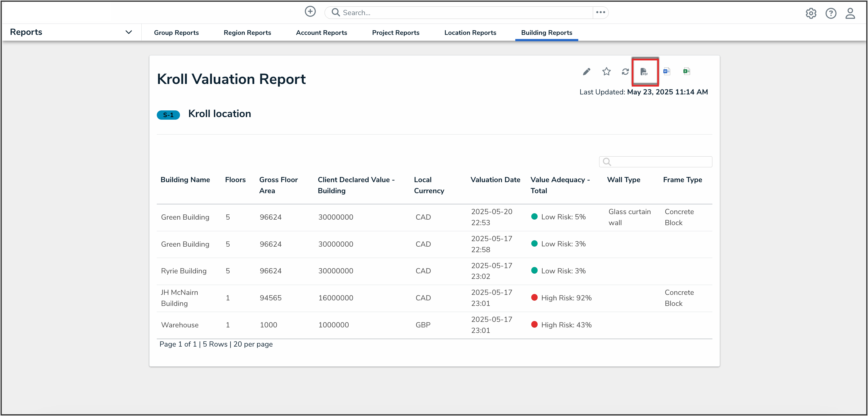868x416 pixels.
Task: Open the help question mark icon
Action: (831, 13)
